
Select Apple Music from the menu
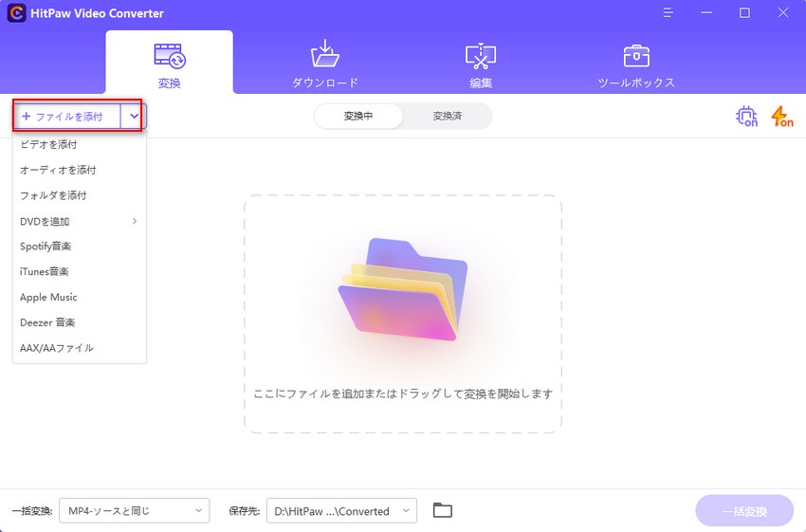click(80, 297)
